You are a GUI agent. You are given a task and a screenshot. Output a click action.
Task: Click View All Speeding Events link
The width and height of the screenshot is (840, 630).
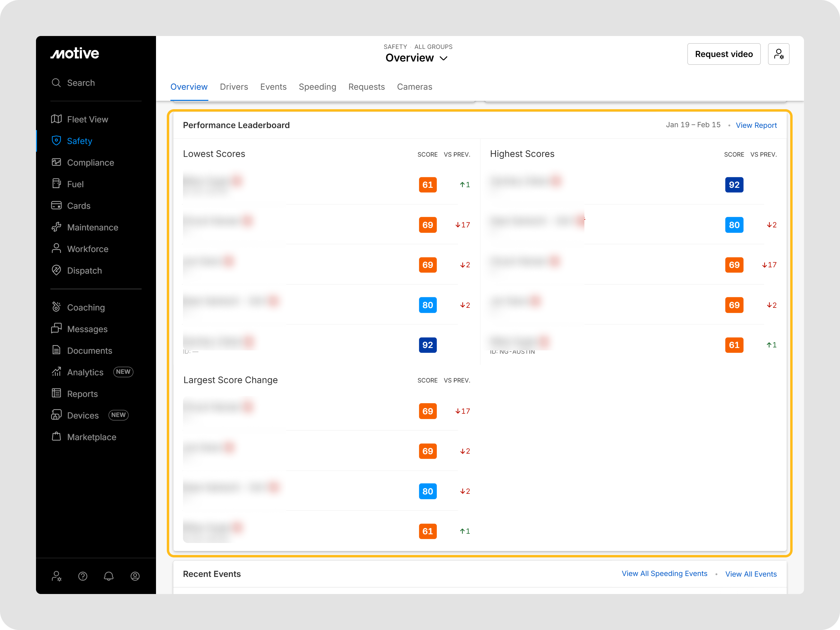(664, 573)
